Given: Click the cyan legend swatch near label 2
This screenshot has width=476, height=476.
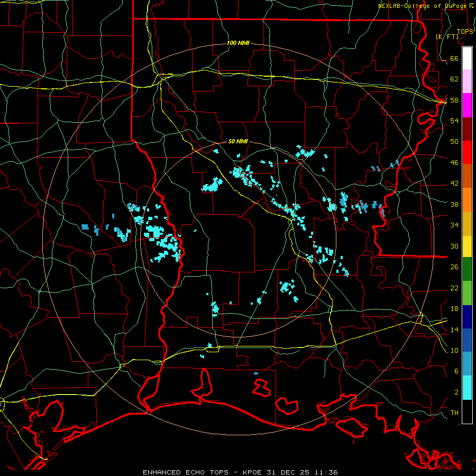Looking at the screenshot, I should [x=467, y=388].
